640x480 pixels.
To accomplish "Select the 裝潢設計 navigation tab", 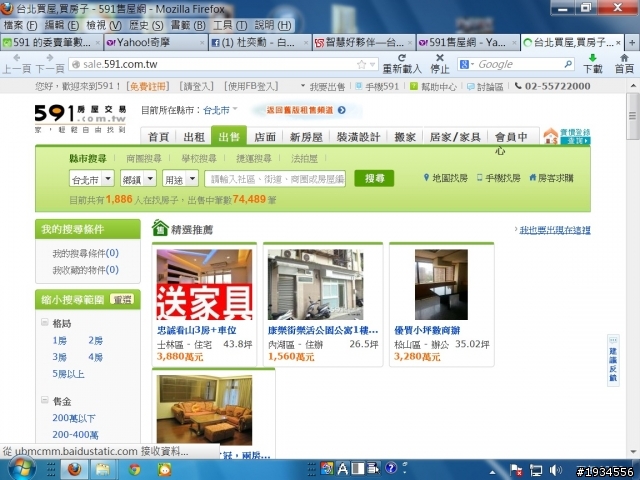I will [358, 137].
